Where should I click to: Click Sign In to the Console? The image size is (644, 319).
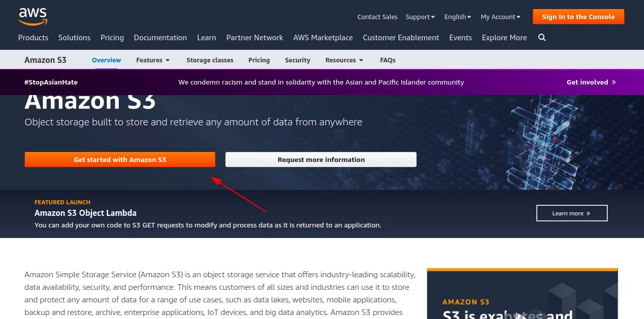click(578, 16)
